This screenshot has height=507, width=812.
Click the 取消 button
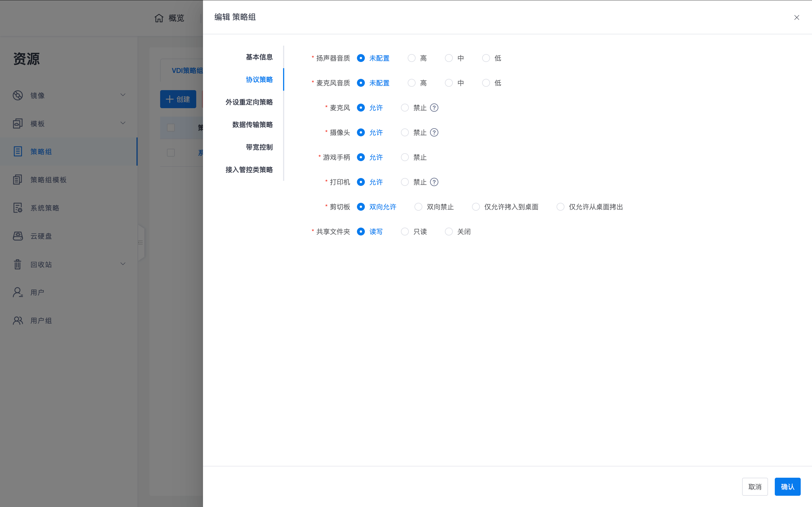[x=754, y=486]
